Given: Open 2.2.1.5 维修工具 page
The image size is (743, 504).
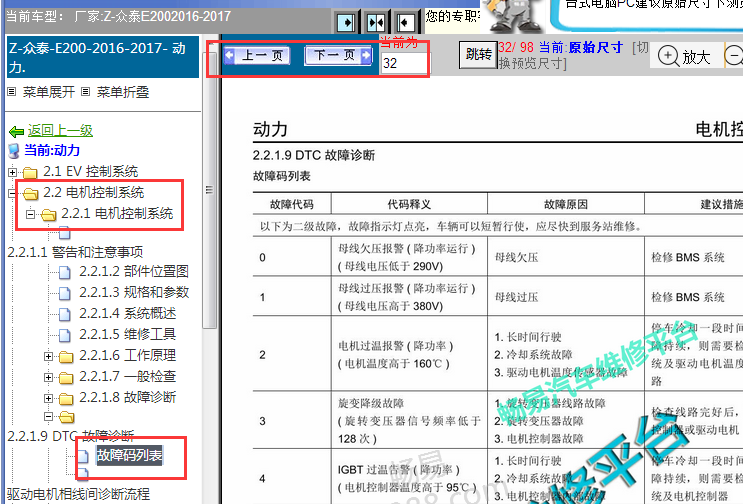Looking at the screenshot, I should pos(127,334).
